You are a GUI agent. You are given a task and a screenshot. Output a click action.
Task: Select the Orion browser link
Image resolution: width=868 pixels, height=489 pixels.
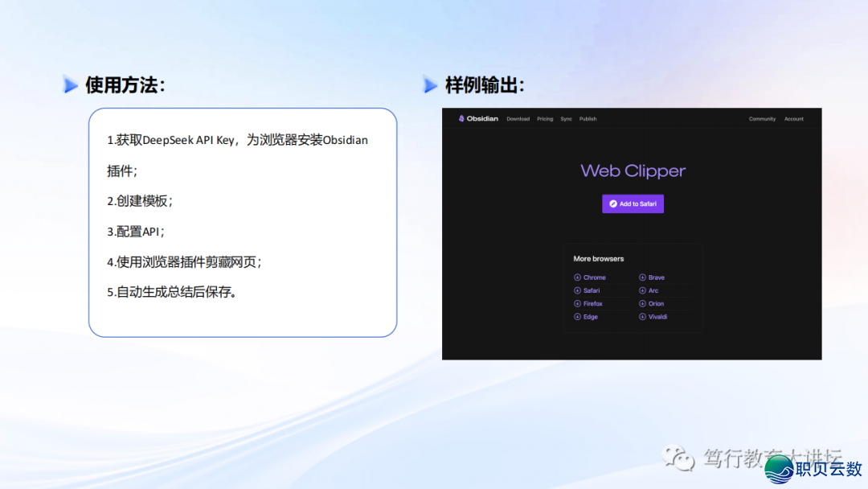[656, 304]
